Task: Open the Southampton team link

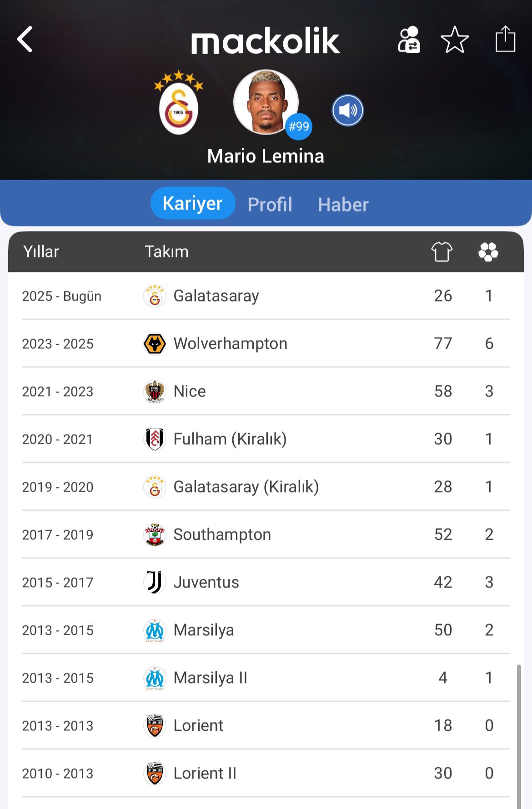Action: tap(222, 534)
